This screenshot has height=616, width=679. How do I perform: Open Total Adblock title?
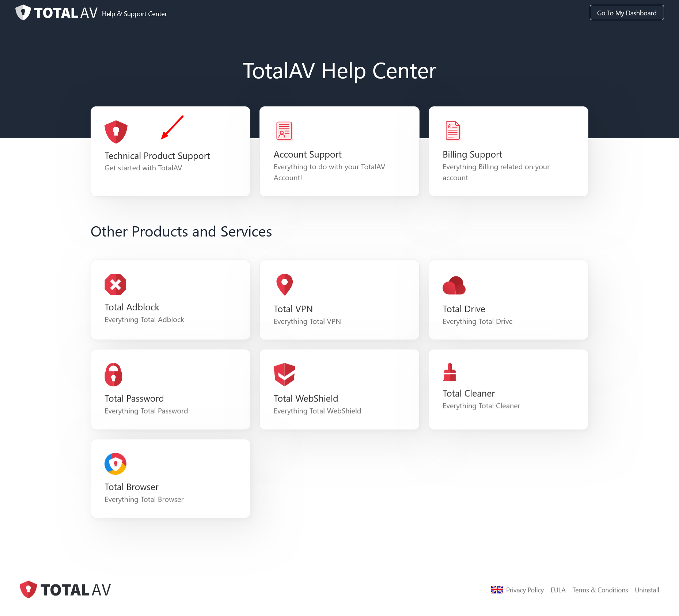[132, 307]
